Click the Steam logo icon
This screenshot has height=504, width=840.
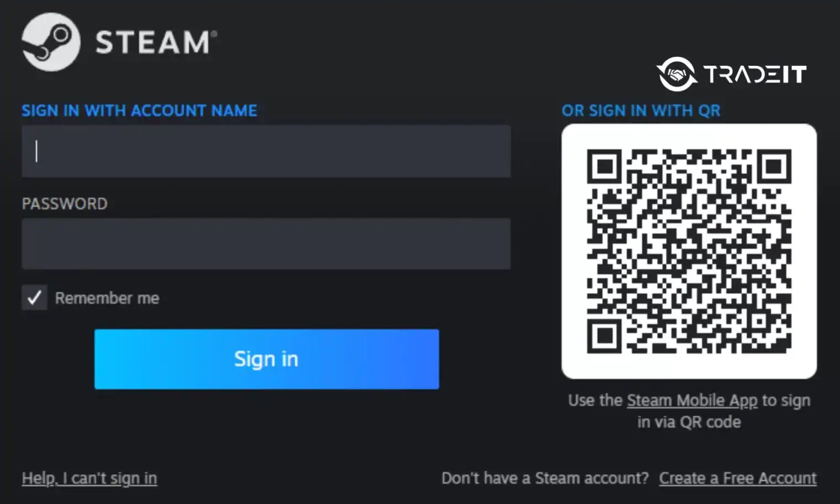51,42
